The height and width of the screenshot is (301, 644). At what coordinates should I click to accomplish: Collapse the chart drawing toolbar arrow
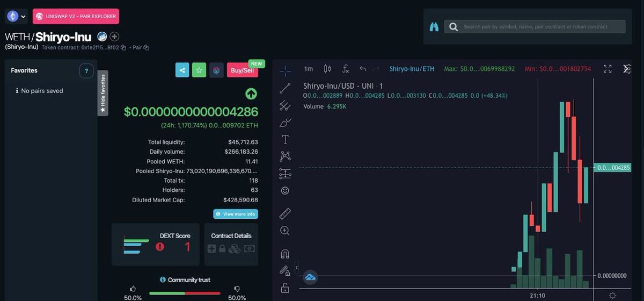297,268
